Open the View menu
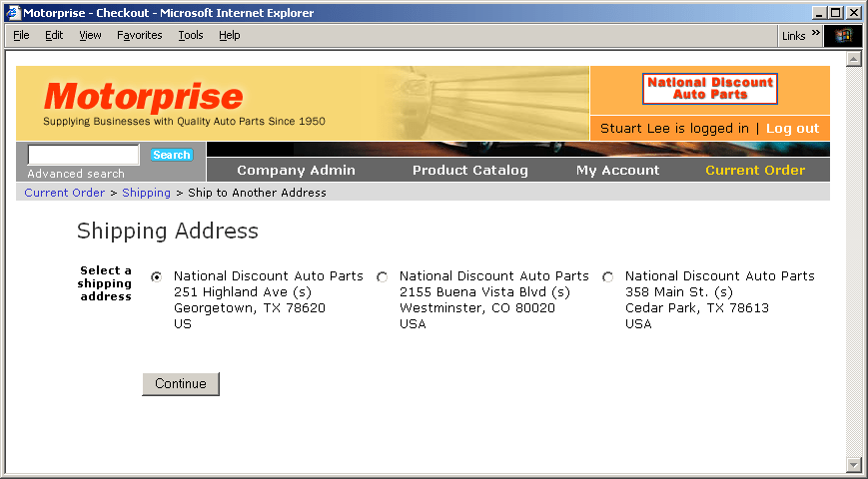 point(90,35)
